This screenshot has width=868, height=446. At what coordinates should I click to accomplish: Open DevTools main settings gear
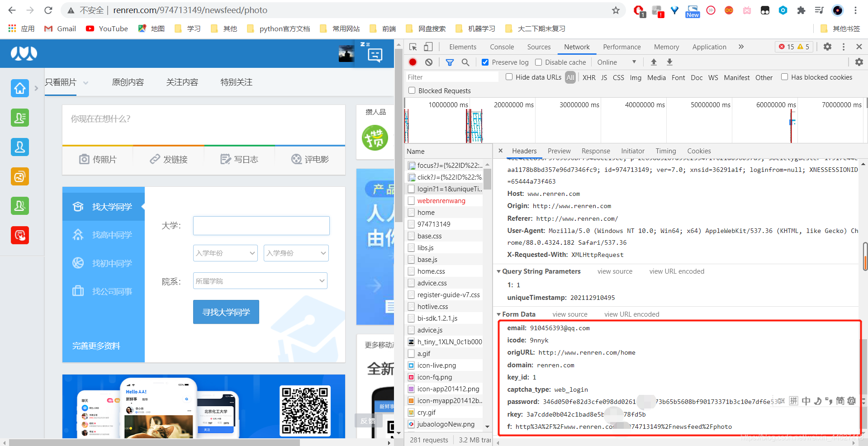point(827,47)
